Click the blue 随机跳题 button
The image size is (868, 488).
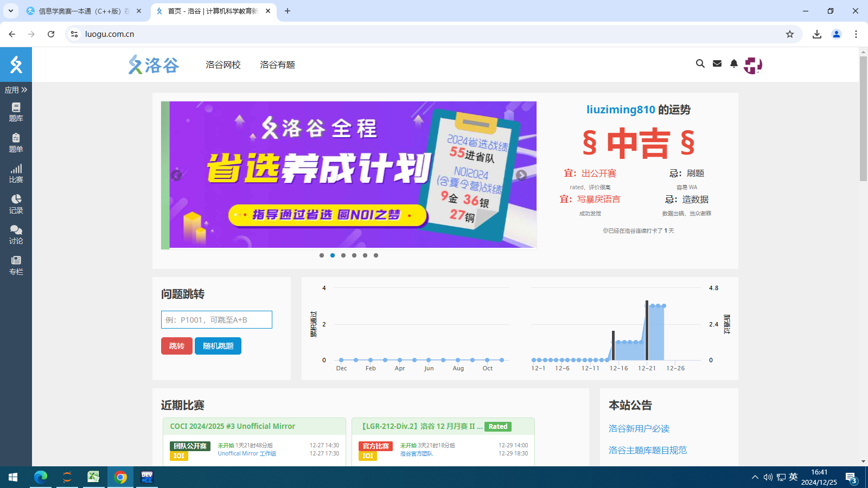[x=218, y=346]
